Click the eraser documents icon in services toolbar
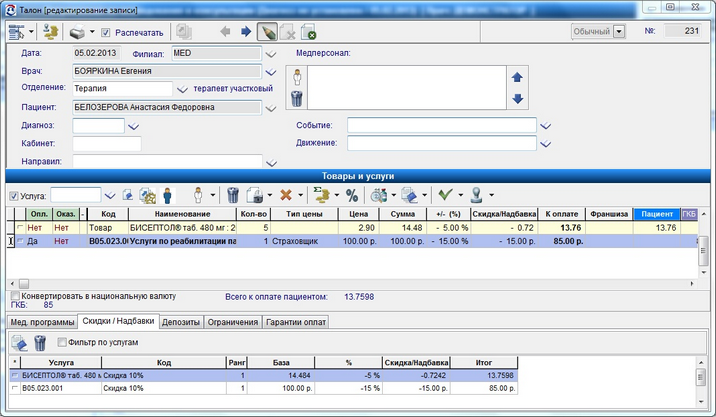 409,195
